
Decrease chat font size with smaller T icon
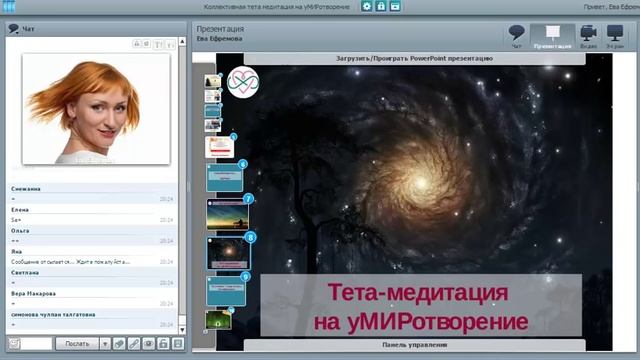171,44
